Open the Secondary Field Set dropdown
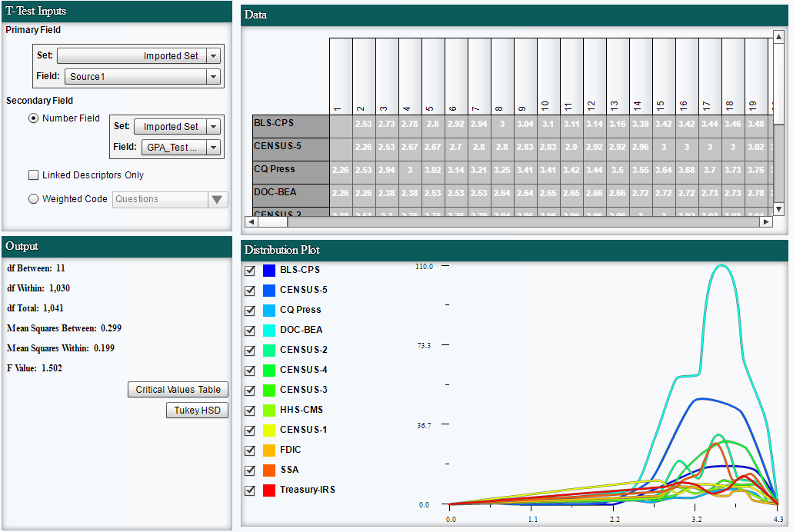This screenshot has width=793, height=532. (x=177, y=126)
